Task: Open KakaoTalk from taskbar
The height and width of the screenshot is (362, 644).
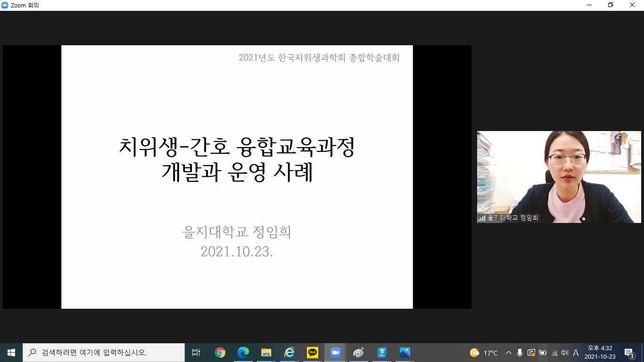Action: pos(313,352)
